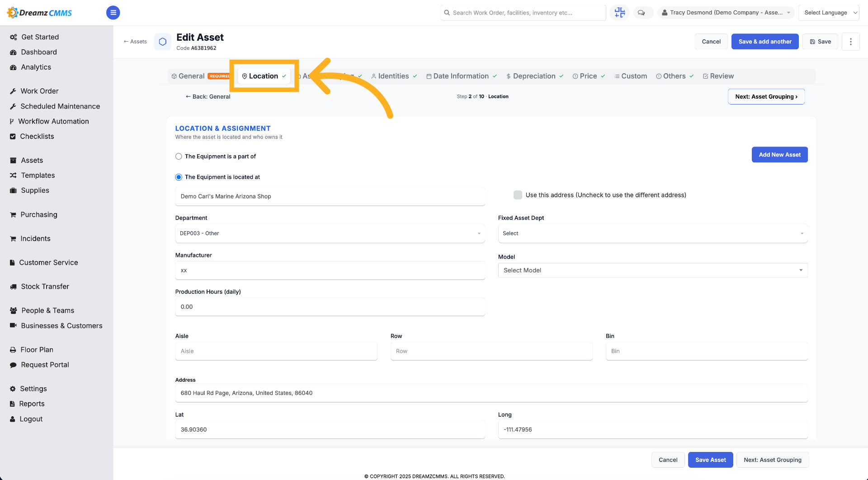Open Scheduled Maintenance in sidebar
The image size is (868, 480).
[x=55, y=106]
